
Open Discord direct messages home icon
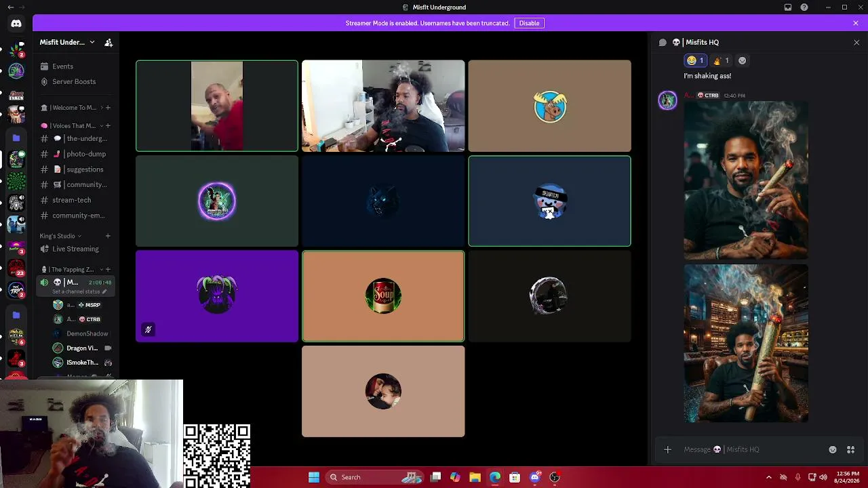click(x=16, y=23)
